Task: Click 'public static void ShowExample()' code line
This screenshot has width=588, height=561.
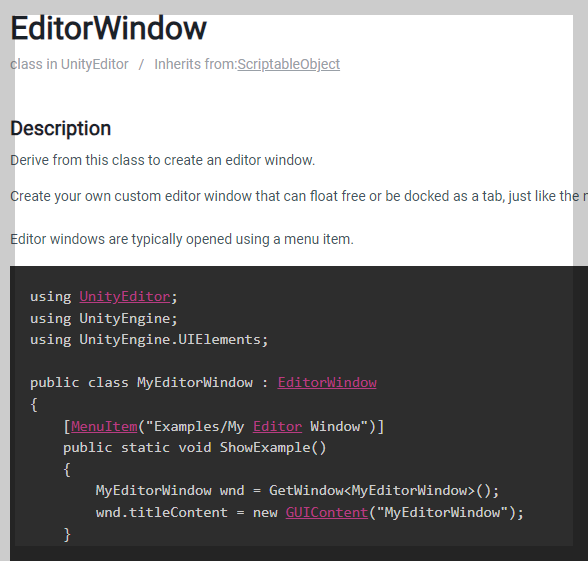Action: click(195, 448)
